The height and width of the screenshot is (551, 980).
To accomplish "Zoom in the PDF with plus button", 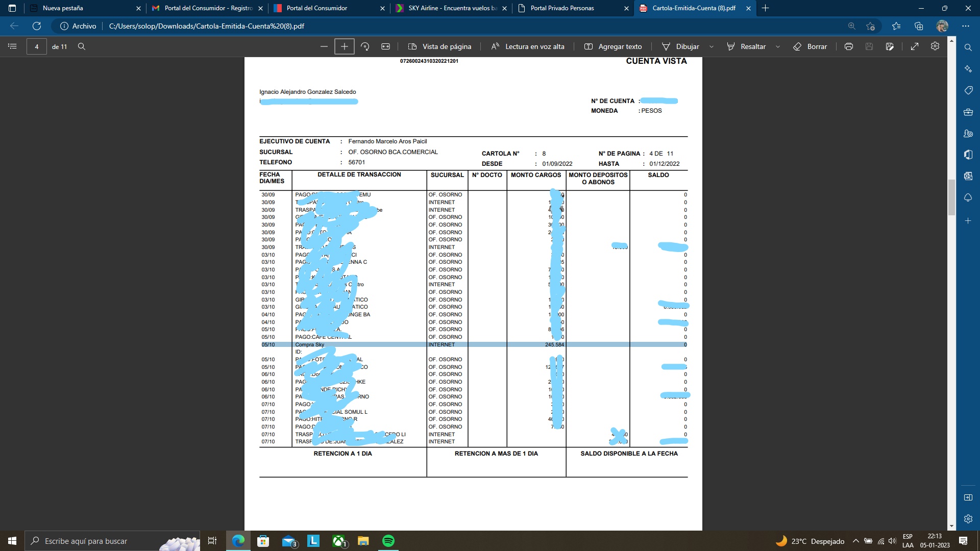I will 345,46.
